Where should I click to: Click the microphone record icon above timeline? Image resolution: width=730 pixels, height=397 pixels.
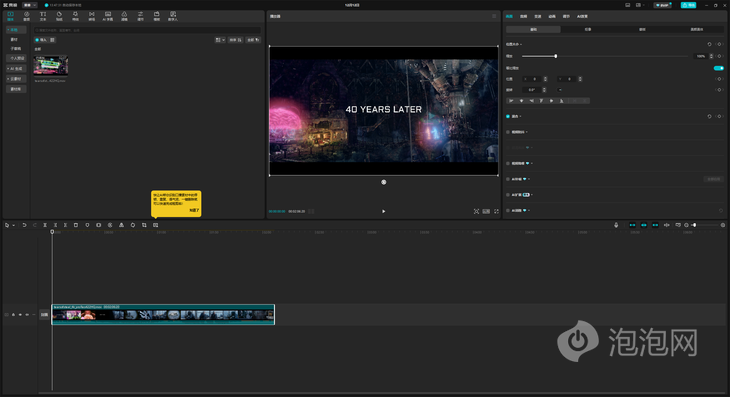click(616, 225)
